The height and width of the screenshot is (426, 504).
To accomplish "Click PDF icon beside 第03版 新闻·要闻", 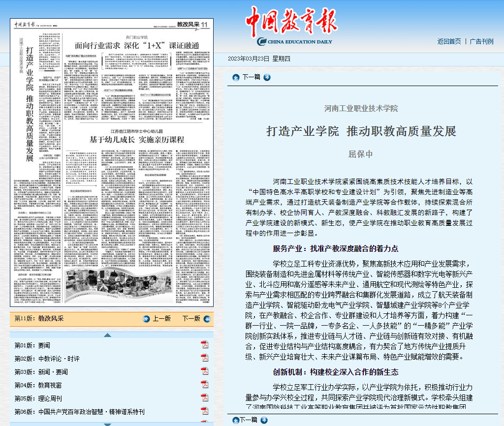I will [x=205, y=371].
